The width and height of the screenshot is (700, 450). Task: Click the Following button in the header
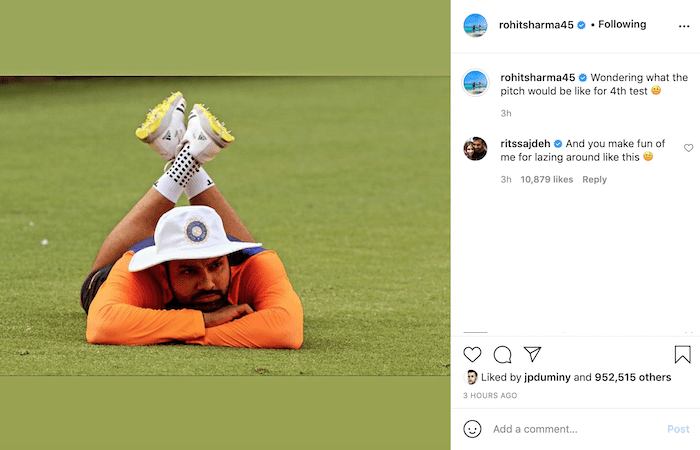(x=622, y=25)
